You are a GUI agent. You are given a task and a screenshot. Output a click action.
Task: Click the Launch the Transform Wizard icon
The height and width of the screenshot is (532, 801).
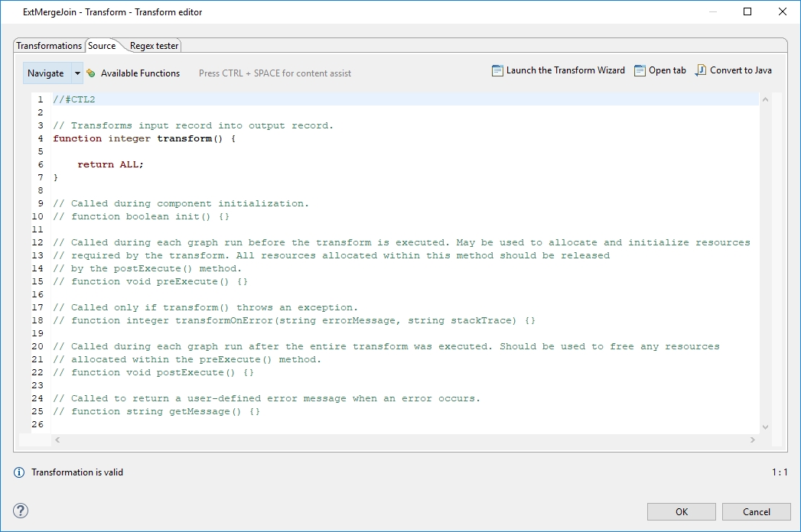[497, 70]
